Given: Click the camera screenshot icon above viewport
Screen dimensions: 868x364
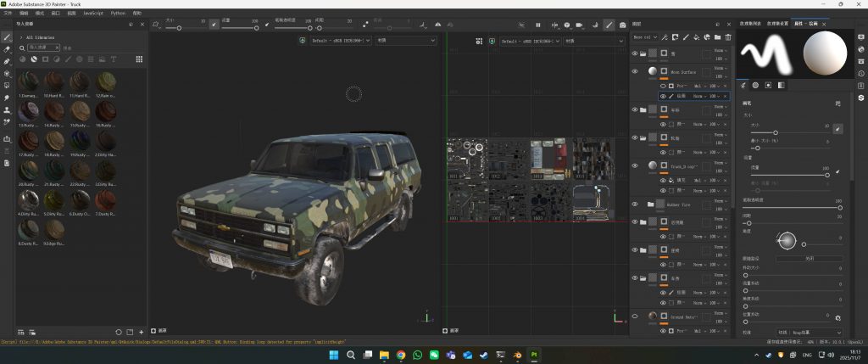Looking at the screenshot, I should (x=623, y=25).
